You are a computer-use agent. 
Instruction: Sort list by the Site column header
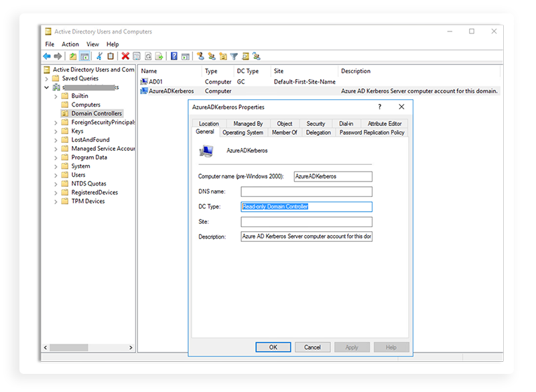(x=304, y=71)
